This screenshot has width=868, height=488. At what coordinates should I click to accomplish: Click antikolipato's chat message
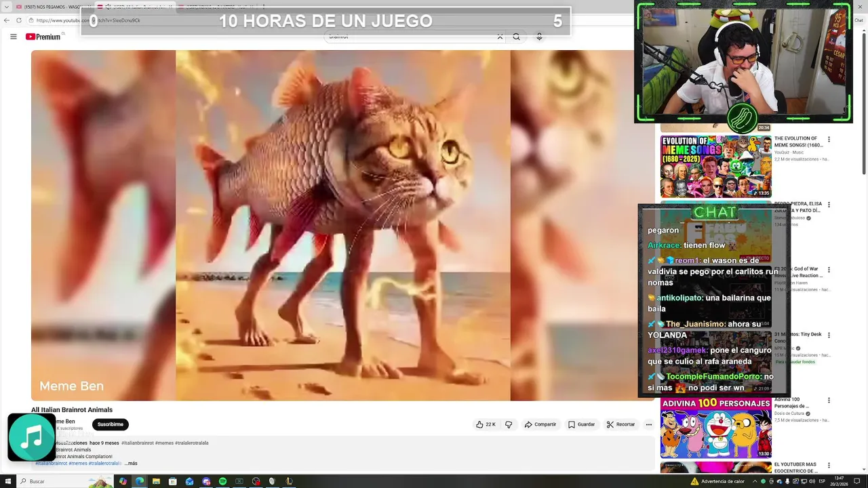point(711,303)
